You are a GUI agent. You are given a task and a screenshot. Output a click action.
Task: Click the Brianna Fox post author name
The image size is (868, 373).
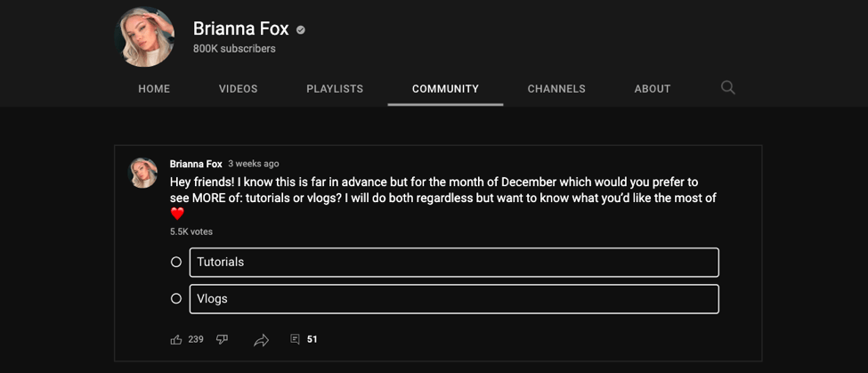click(x=196, y=164)
